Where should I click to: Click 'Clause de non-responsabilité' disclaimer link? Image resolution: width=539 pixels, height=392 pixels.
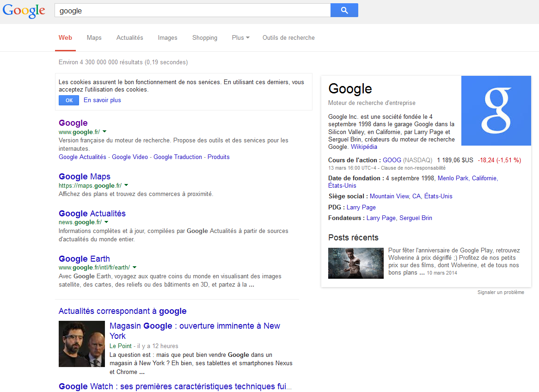(413, 168)
